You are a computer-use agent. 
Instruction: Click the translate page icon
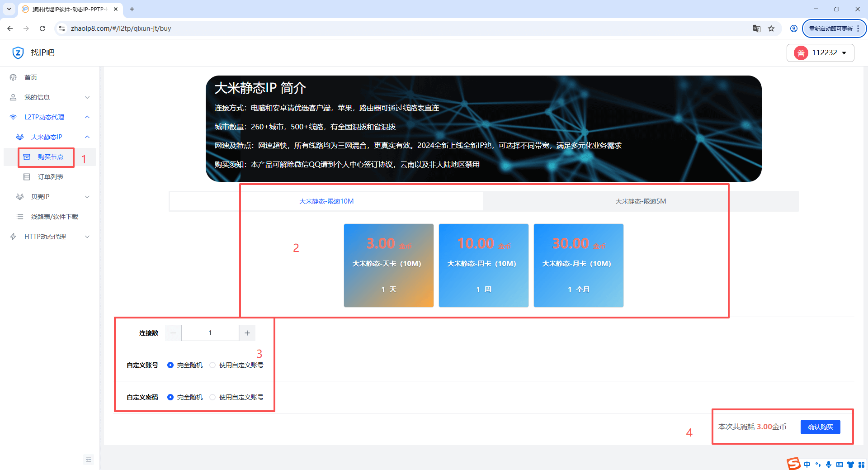[757, 28]
